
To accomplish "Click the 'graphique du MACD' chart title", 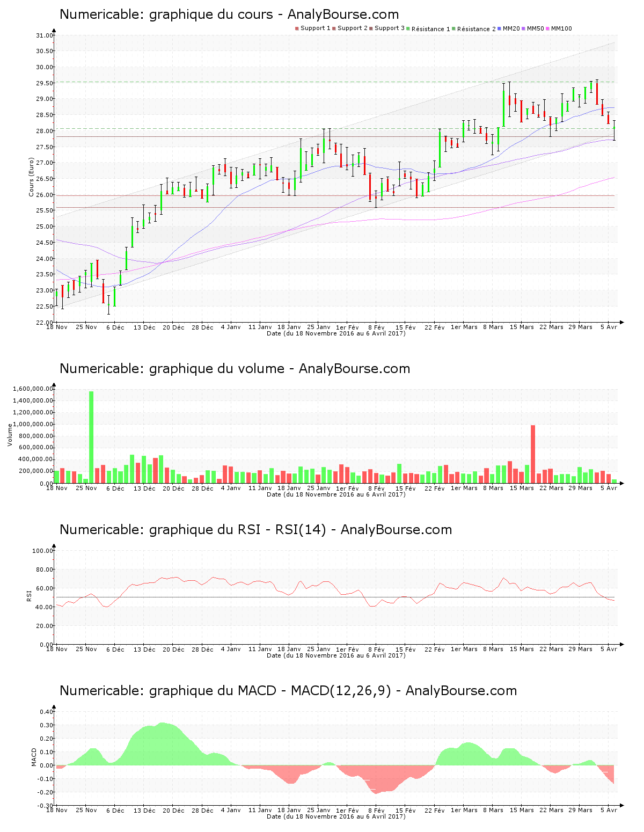I will (x=288, y=691).
